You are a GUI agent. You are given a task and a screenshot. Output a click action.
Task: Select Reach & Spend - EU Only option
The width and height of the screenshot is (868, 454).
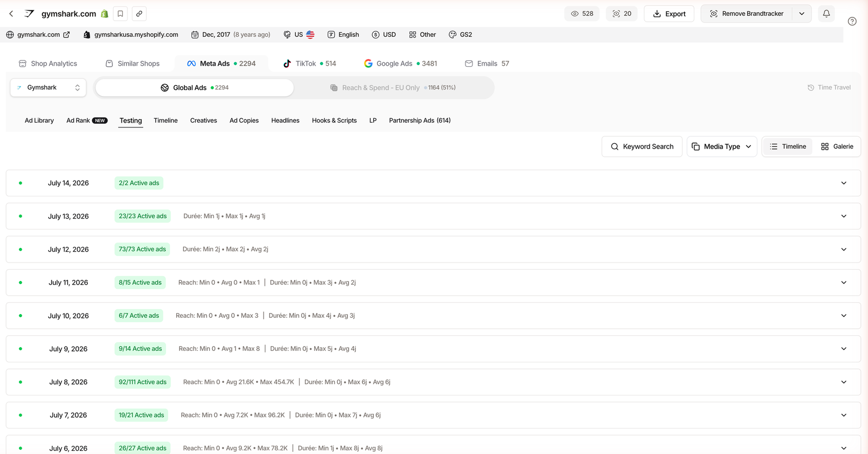[393, 87]
